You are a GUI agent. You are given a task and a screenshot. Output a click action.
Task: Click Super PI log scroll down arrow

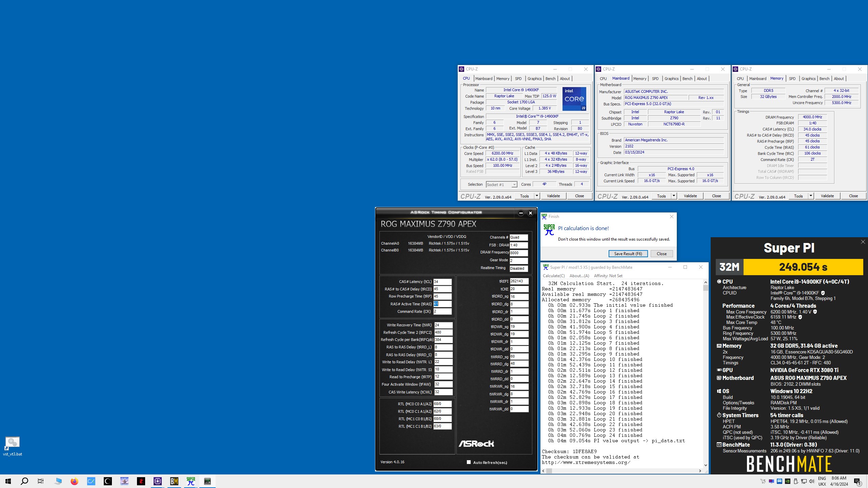coord(706,465)
